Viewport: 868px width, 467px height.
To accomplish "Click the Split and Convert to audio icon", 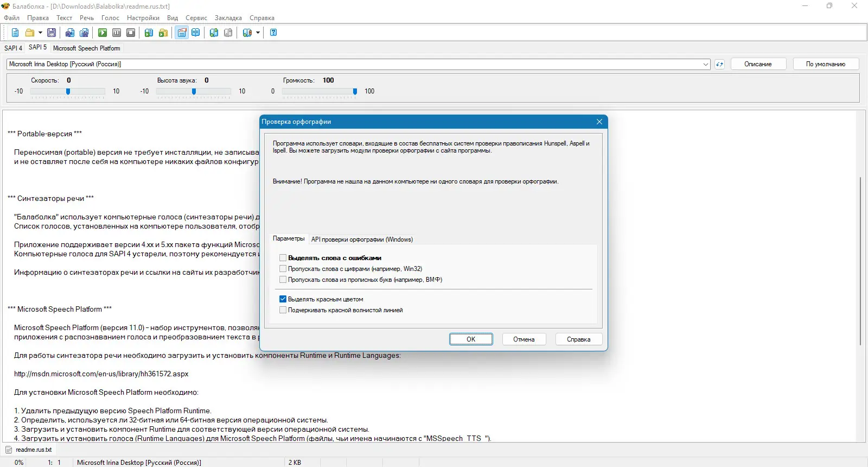I will 84,33.
